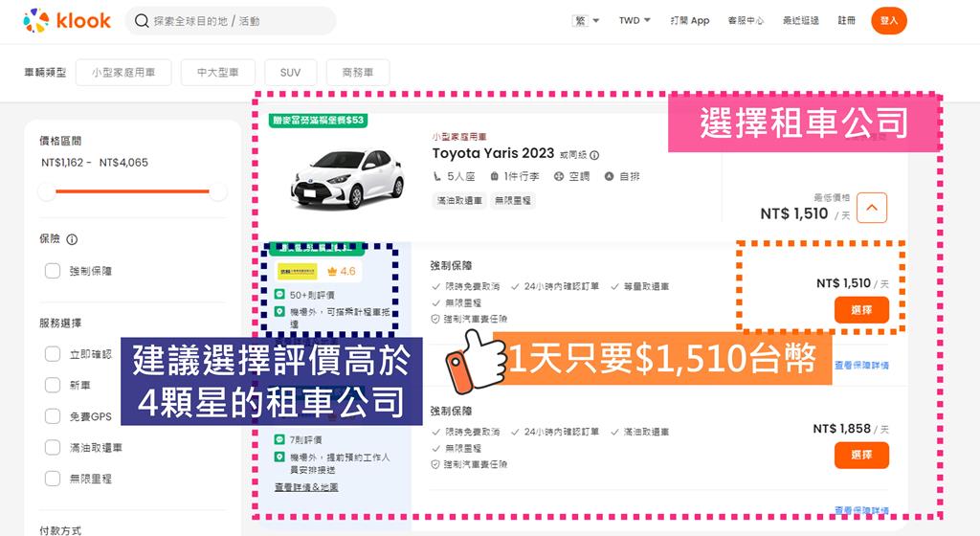Select 商務車 vehicle type
Image resolution: width=980 pixels, height=536 pixels.
(x=358, y=73)
